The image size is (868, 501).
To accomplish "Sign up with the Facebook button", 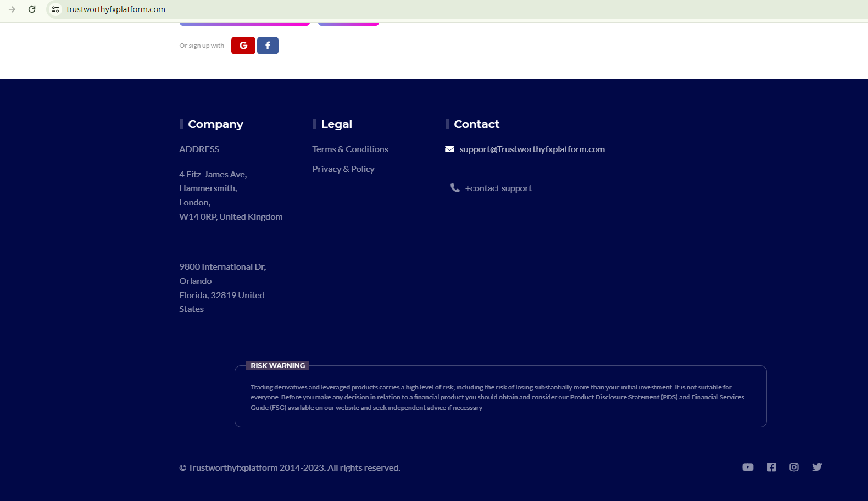I will 268,46.
